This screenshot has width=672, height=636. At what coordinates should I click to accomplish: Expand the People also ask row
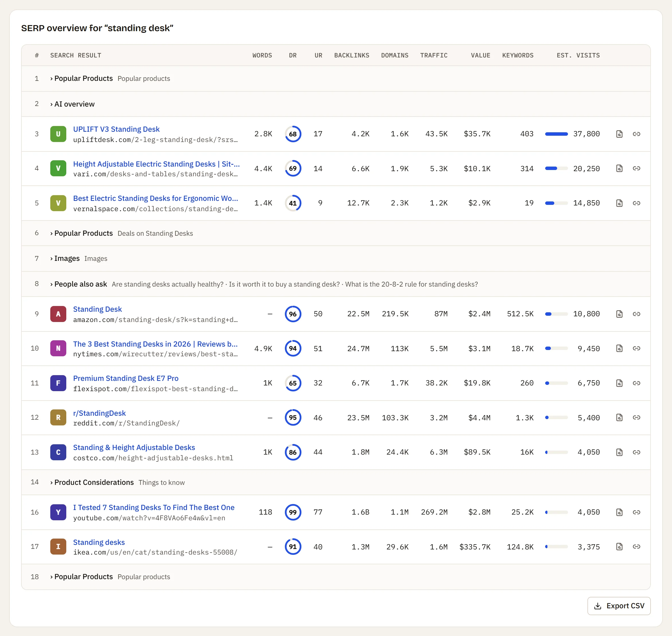point(336,284)
